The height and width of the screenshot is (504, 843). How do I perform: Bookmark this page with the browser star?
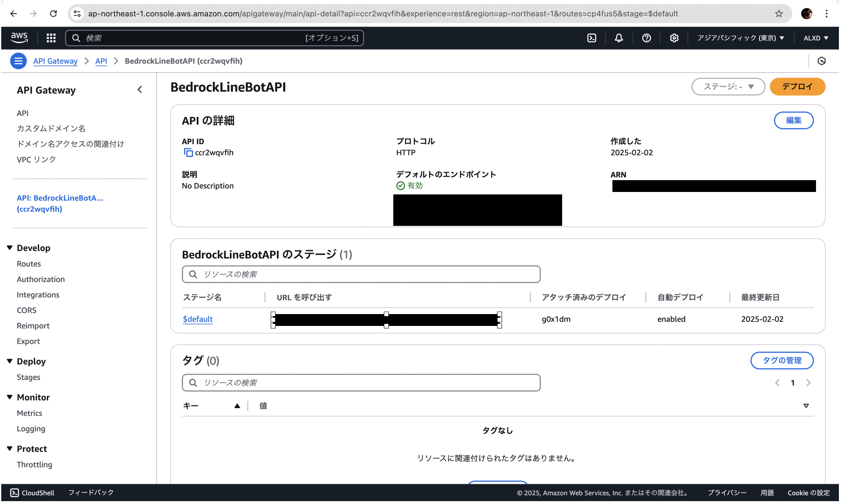pos(779,13)
